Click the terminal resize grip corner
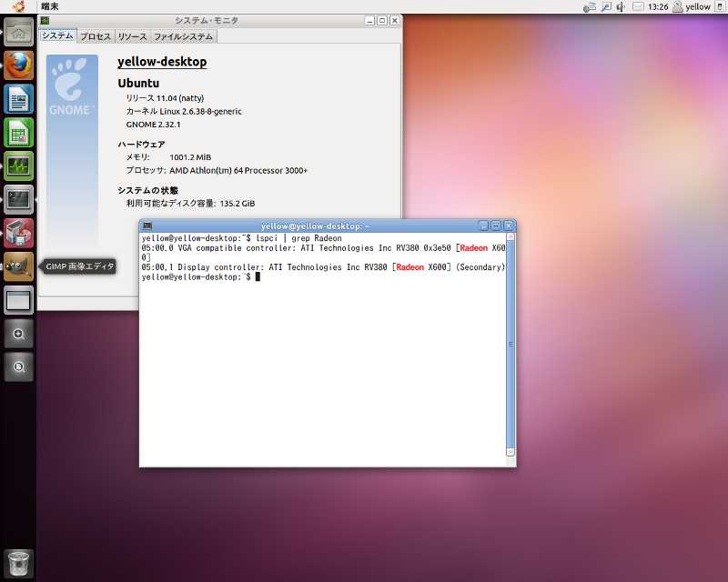Viewport: 728px width, 582px height. click(x=511, y=461)
